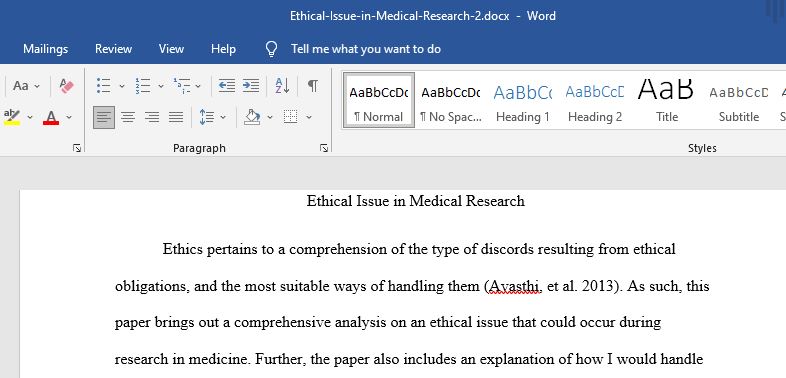Click the lightbulb Tell Me icon
This screenshot has width=786, height=378.
pyautogui.click(x=271, y=49)
